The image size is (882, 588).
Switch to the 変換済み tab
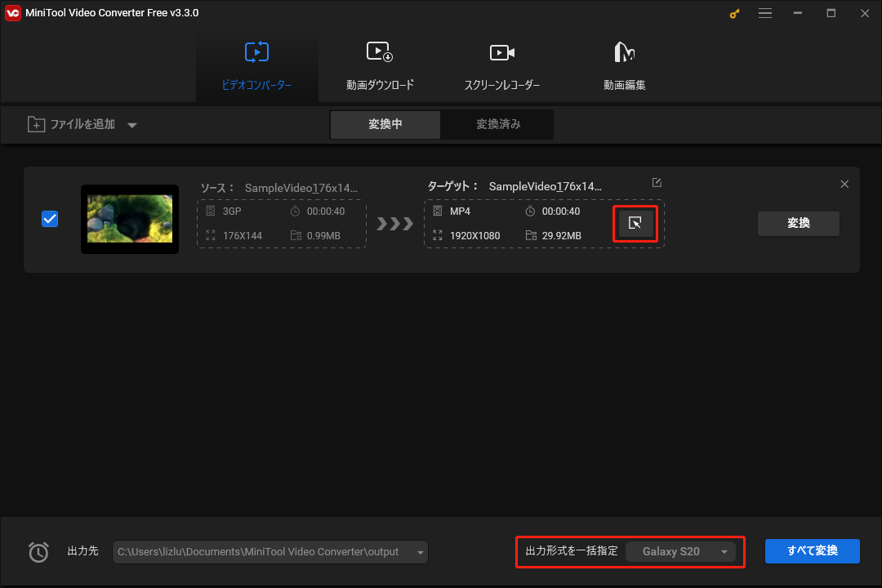497,124
